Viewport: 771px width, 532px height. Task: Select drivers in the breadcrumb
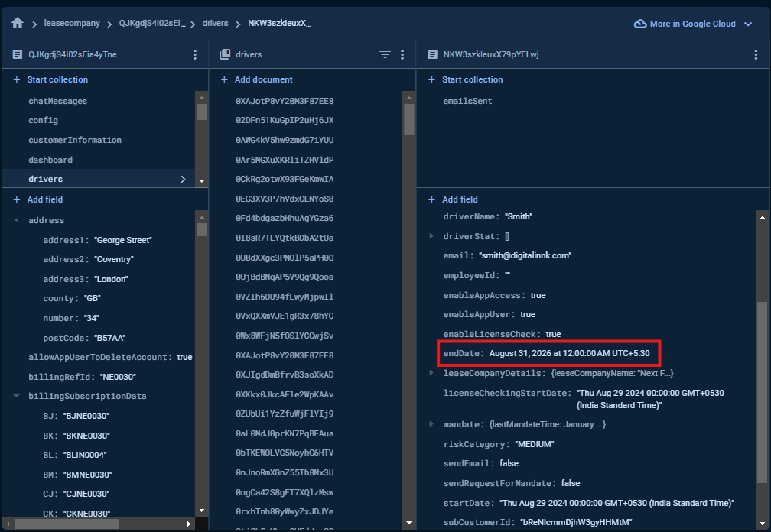[x=216, y=23]
